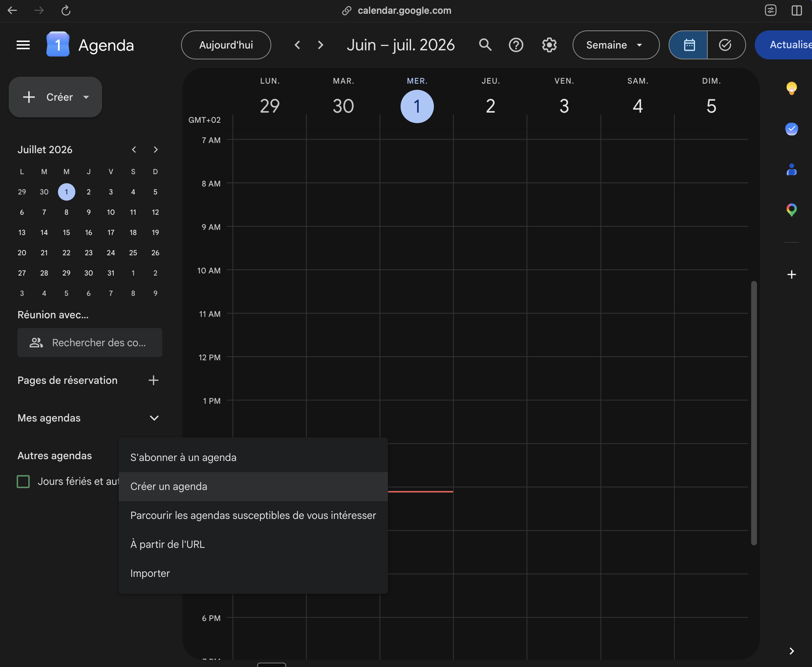Open Google Tasks side panel icon
The height and width of the screenshot is (667, 812).
pyautogui.click(x=791, y=129)
